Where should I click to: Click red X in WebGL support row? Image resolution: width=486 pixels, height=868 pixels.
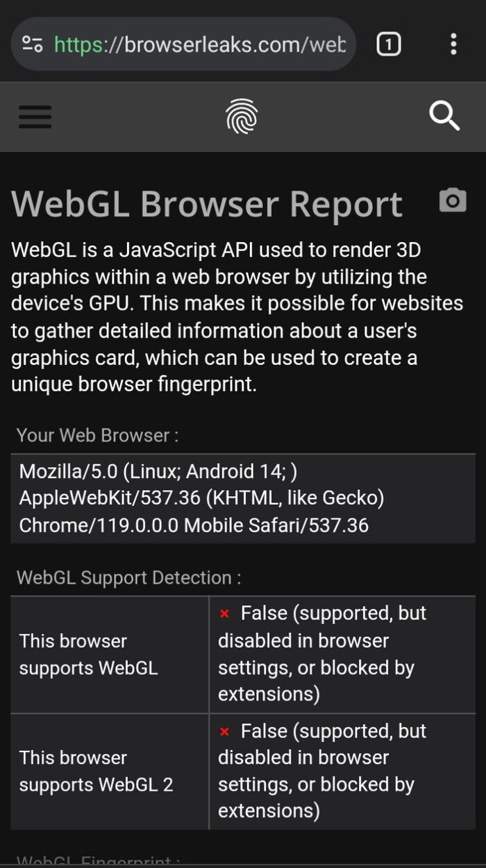click(224, 614)
